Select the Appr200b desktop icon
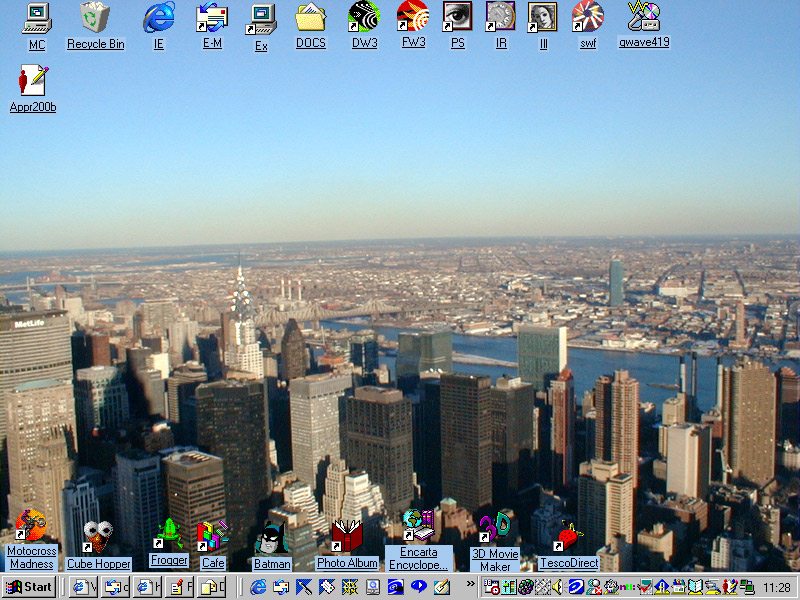The width and height of the screenshot is (800, 600). click(x=32, y=82)
